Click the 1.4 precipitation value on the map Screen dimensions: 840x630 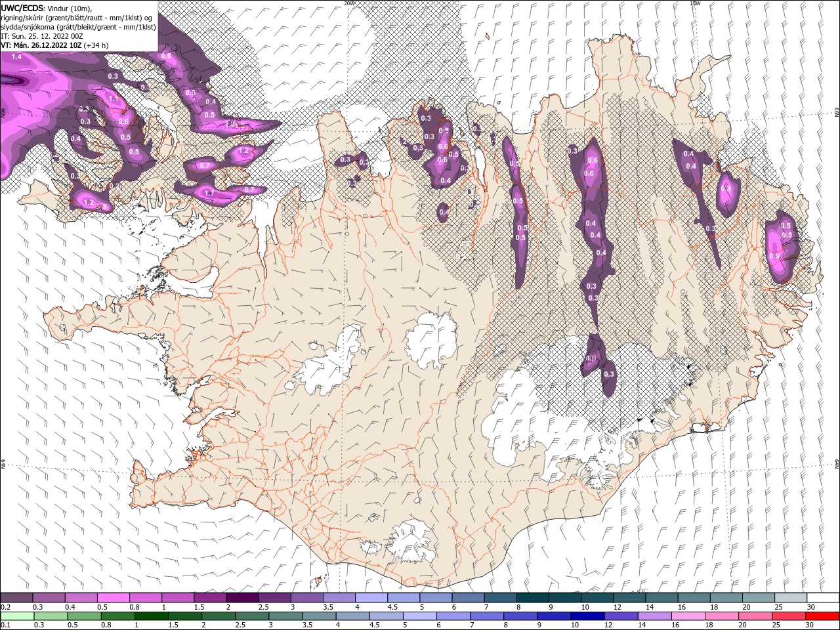coord(16,57)
